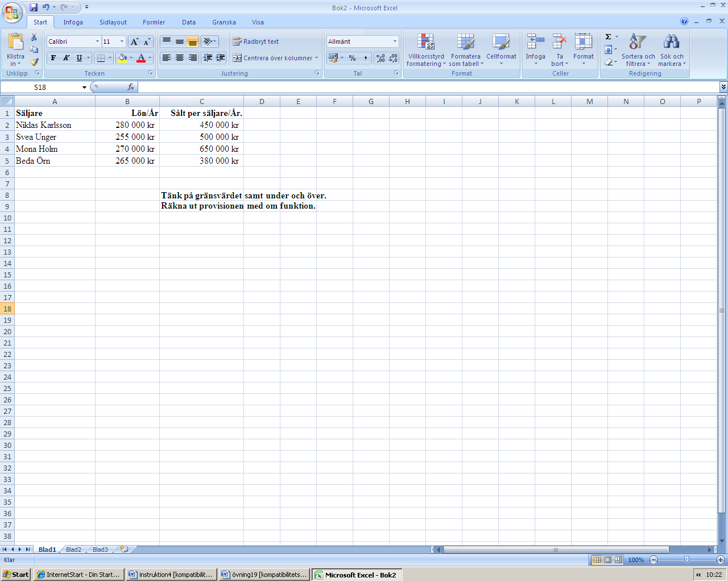Toggle bold formatting F

coord(53,58)
